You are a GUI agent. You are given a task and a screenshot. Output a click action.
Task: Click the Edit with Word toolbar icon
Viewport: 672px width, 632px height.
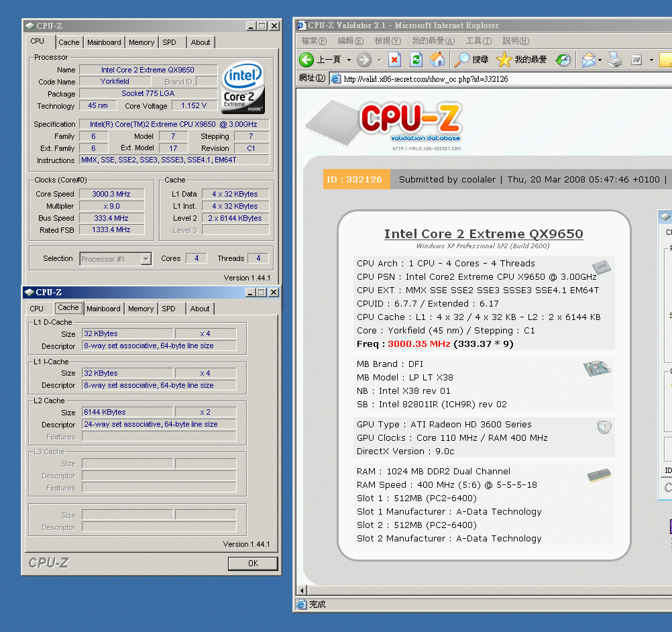click(636, 60)
